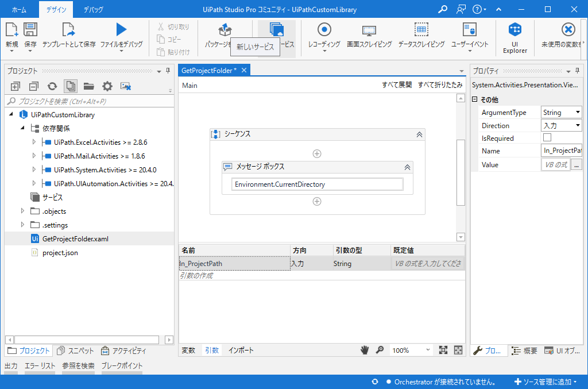Start Recording (レコーディング) tool

pos(324,30)
